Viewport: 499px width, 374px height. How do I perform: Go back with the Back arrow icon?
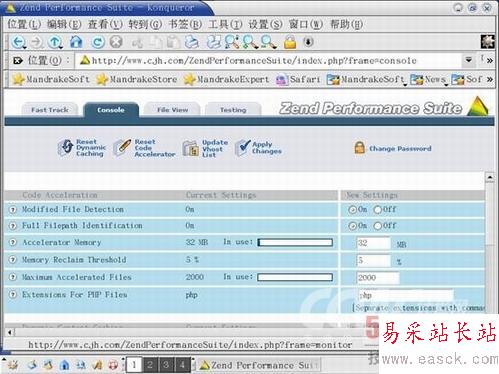[x=19, y=42]
